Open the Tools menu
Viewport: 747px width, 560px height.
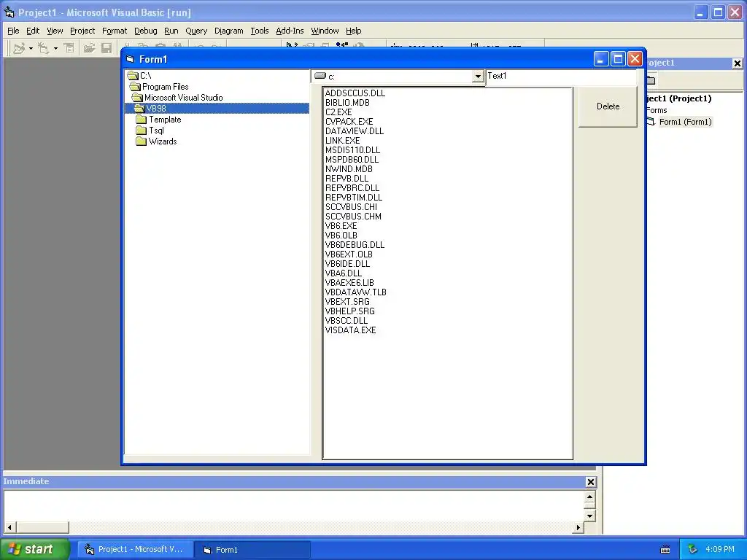260,31
